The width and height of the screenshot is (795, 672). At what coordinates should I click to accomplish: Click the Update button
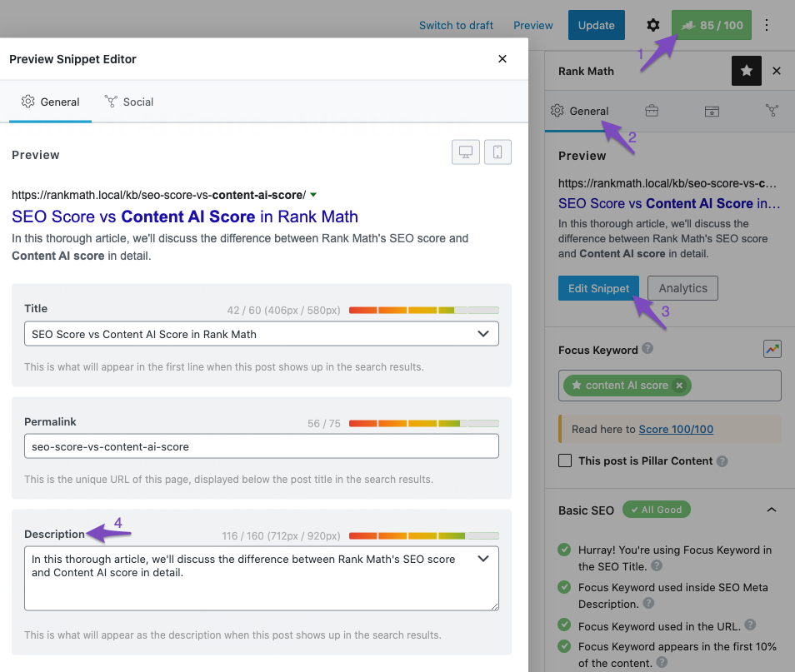(597, 25)
